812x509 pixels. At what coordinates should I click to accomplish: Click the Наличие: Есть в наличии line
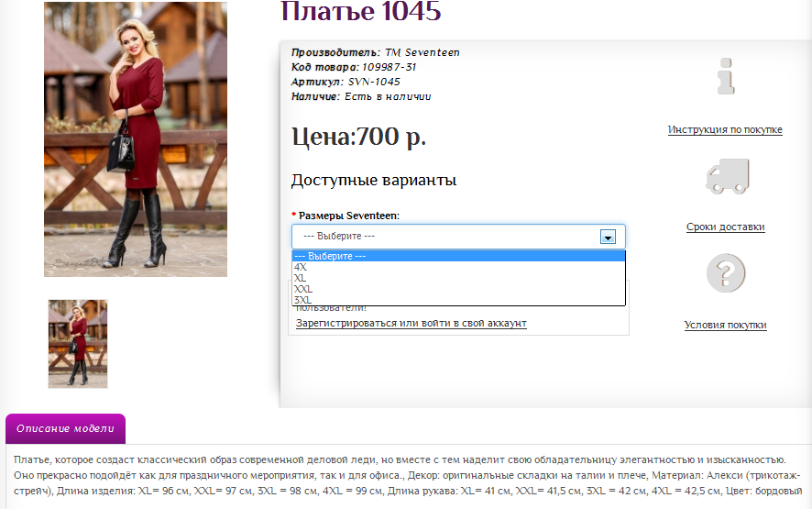[361, 96]
